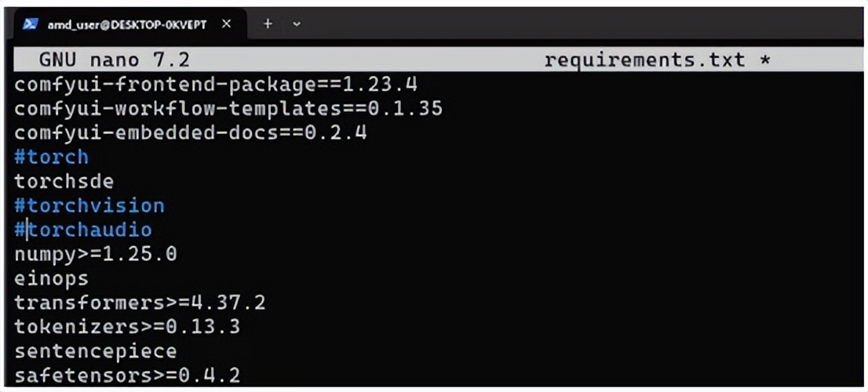Place cursor on comfyui-frontend-package==1.23.4 line
Image resolution: width=868 pixels, height=392 pixels.
(x=216, y=85)
